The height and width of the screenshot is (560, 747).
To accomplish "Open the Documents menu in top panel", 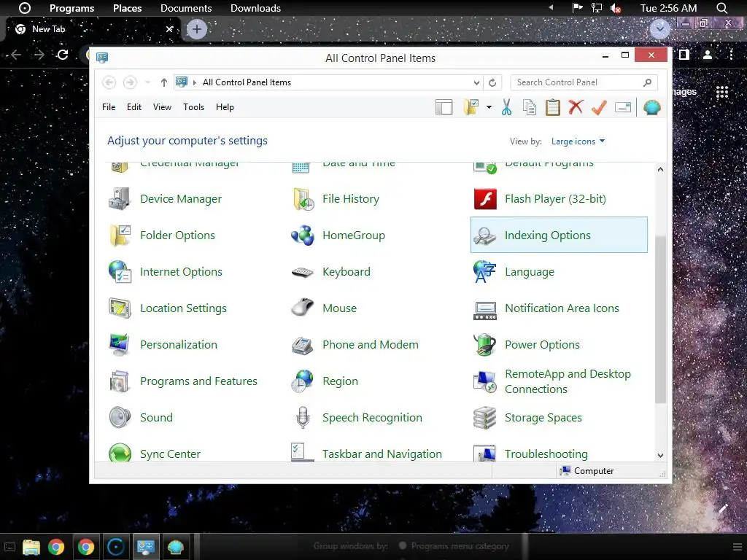I will click(186, 8).
